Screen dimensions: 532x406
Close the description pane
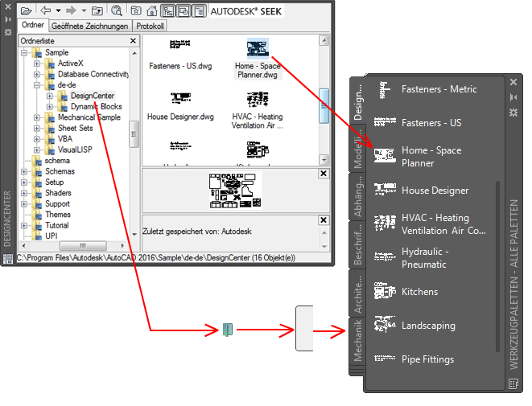(324, 220)
